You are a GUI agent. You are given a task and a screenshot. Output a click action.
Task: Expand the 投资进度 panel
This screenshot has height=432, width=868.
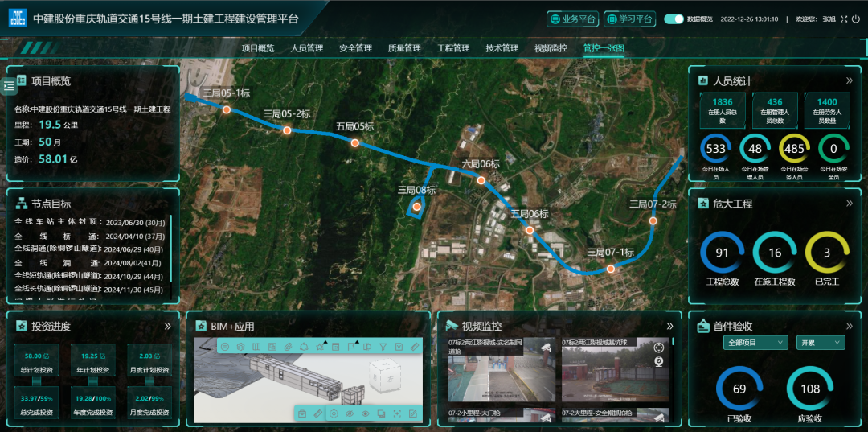[x=168, y=327]
